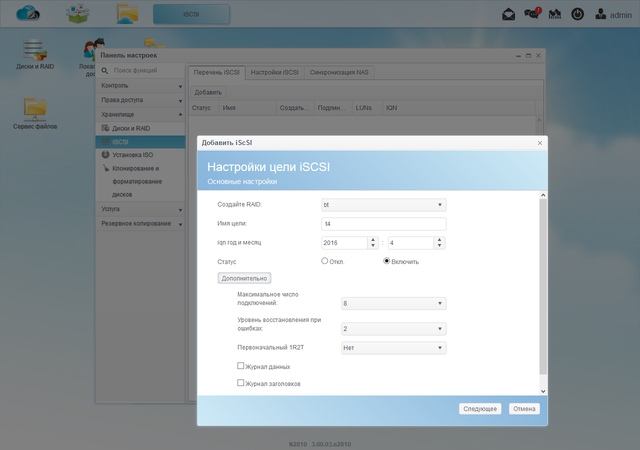Decrease the iqn year value
Image resolution: width=640 pixels, height=450 pixels.
[373, 246]
